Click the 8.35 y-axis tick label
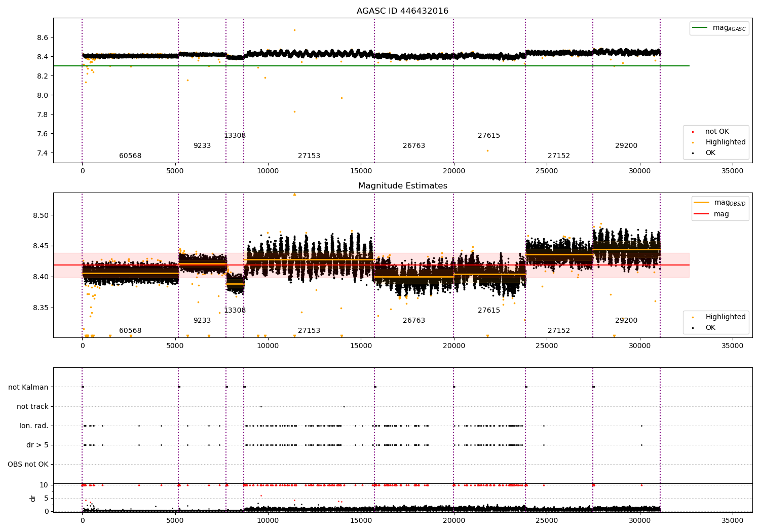This screenshot has height=532, width=760. point(41,308)
